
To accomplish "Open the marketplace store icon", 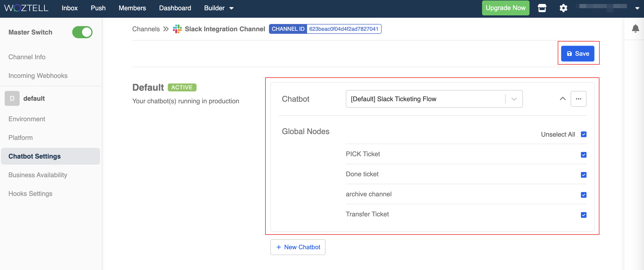I will (542, 8).
